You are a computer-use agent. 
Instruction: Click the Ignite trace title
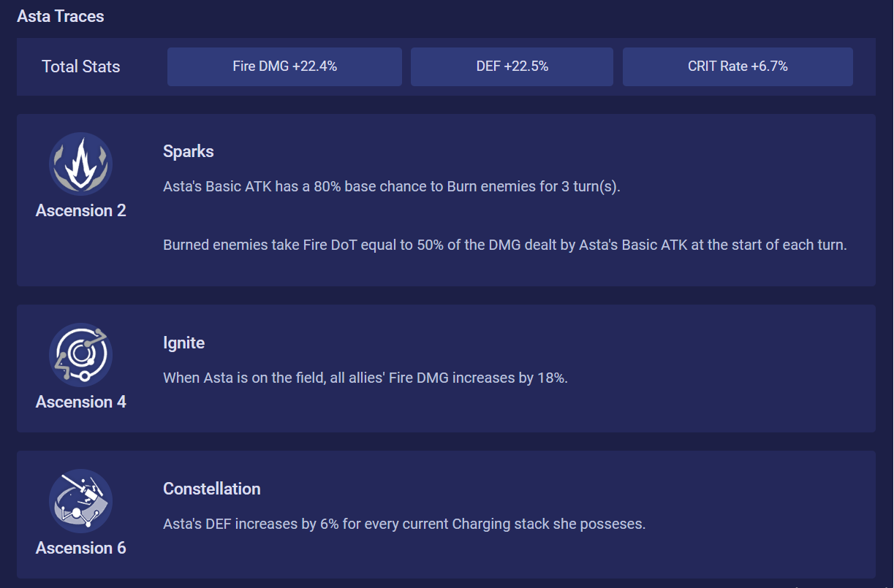click(183, 343)
